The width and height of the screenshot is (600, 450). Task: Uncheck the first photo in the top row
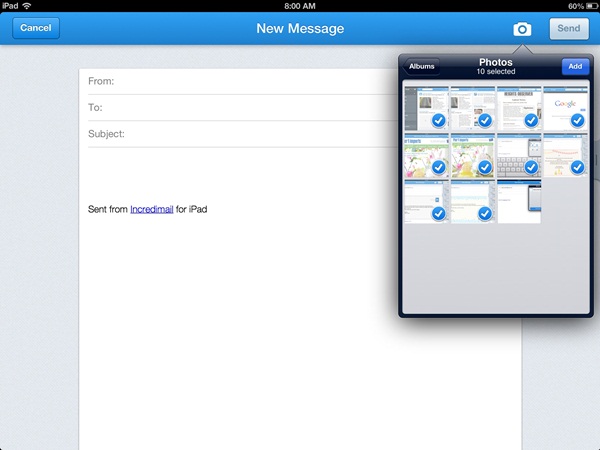tap(426, 108)
